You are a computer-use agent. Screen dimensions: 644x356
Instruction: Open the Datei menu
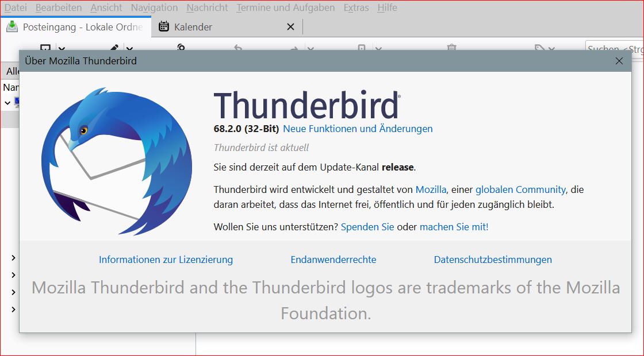click(15, 7)
